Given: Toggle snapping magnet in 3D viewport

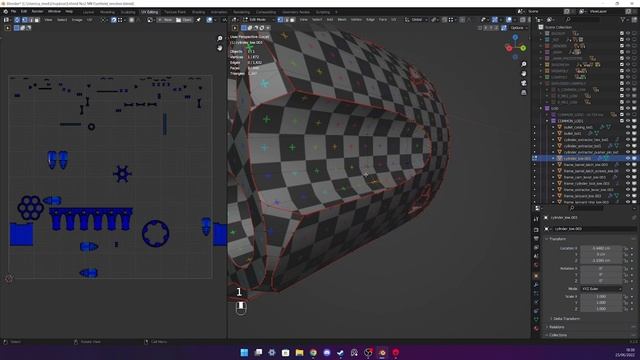Looking at the screenshot, I should (x=445, y=20).
